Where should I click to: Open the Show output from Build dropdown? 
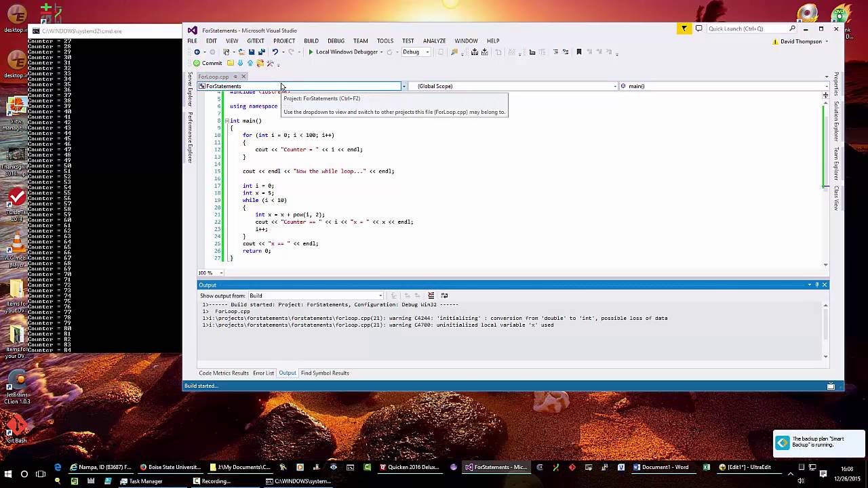pos(380,296)
